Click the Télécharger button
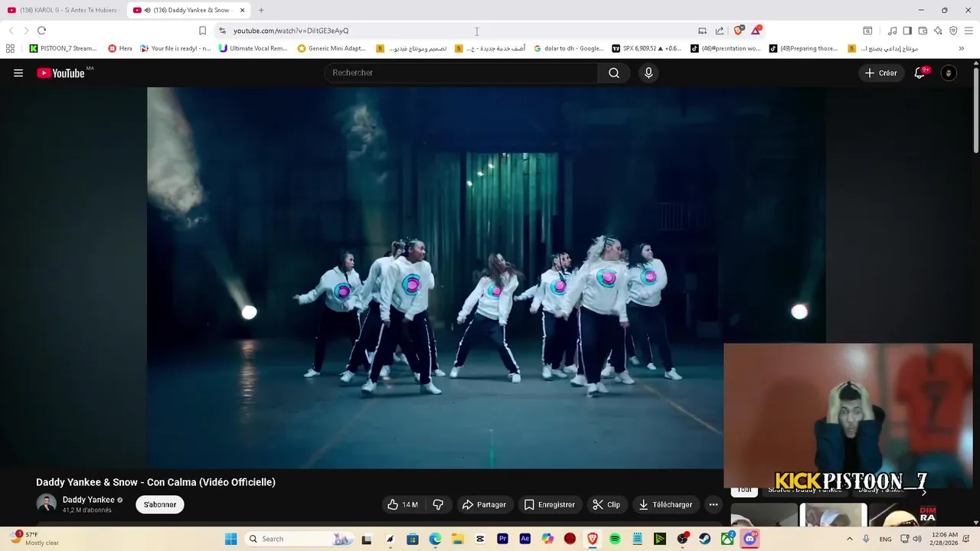 click(666, 504)
